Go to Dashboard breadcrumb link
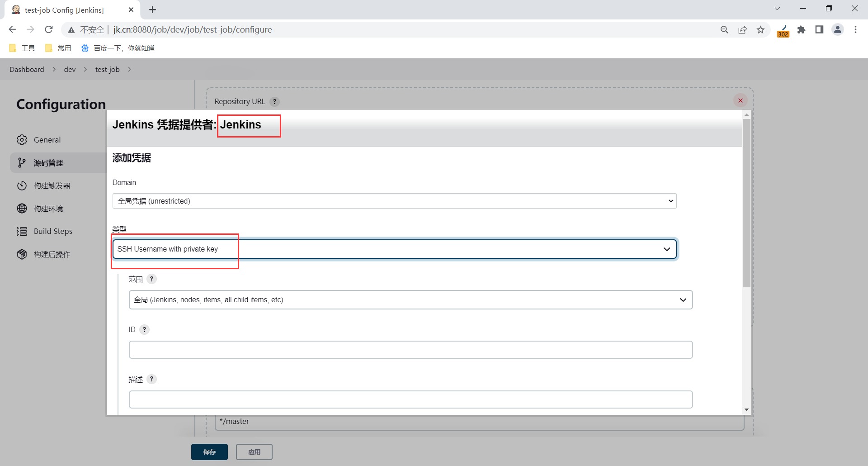Viewport: 868px width, 466px height. [x=27, y=69]
